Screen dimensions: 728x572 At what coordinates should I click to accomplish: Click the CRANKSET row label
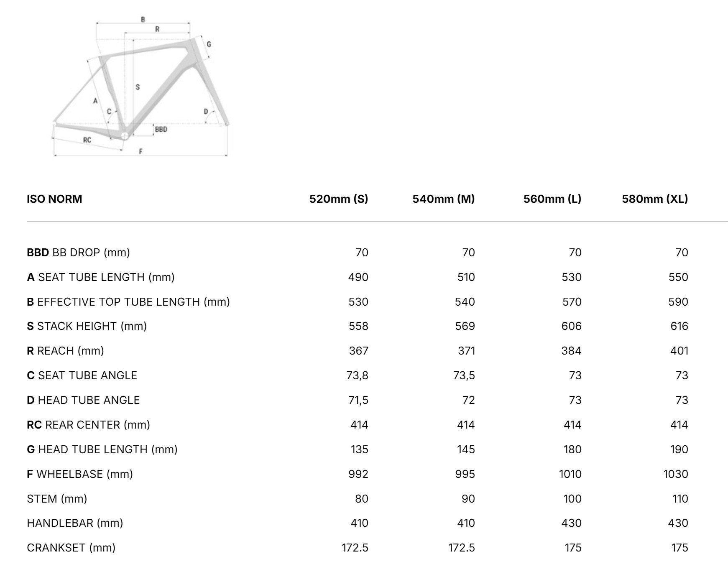(71, 548)
